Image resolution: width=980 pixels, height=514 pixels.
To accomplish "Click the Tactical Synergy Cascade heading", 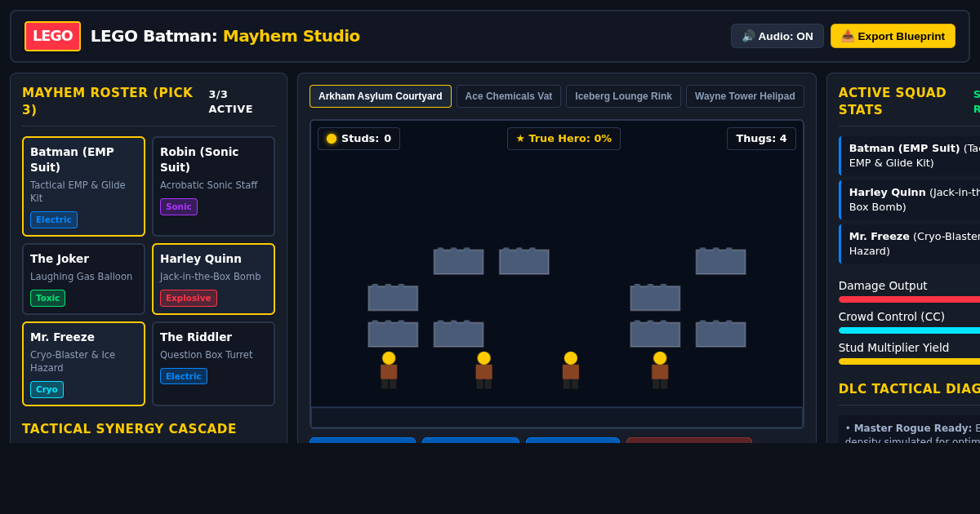I will [129, 429].
